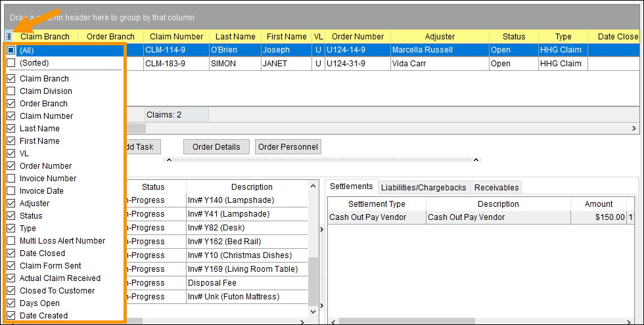Enable the Multi Loss Alert Number column
Viewport: 644px width, 325px height.
(x=11, y=241)
